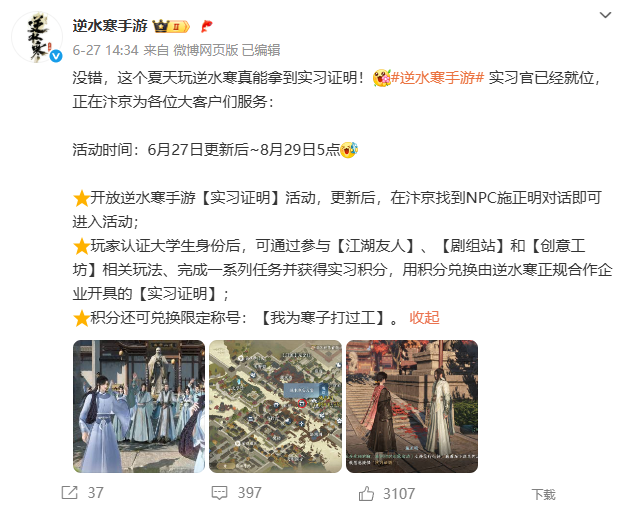Click the share repost icon

[x=70, y=493]
